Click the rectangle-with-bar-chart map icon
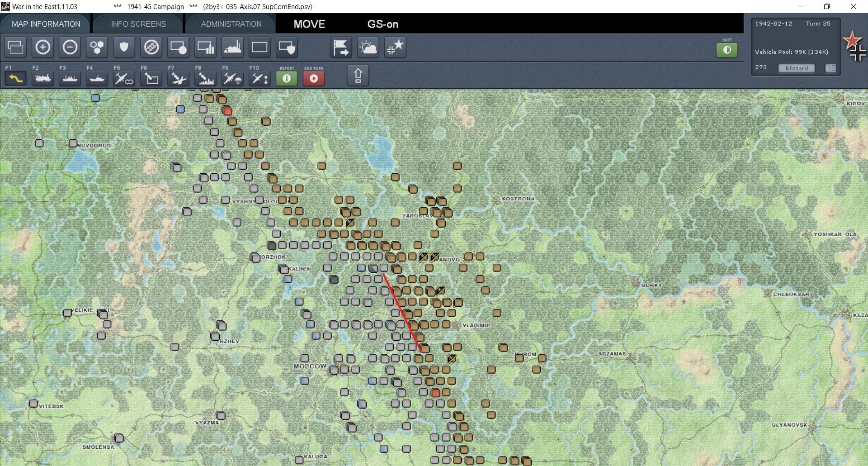Viewport: 868px width, 466px height. point(206,47)
